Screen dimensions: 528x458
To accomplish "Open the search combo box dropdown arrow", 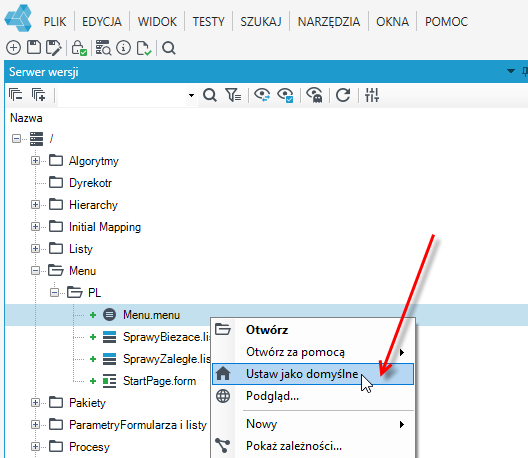I will [x=191, y=95].
